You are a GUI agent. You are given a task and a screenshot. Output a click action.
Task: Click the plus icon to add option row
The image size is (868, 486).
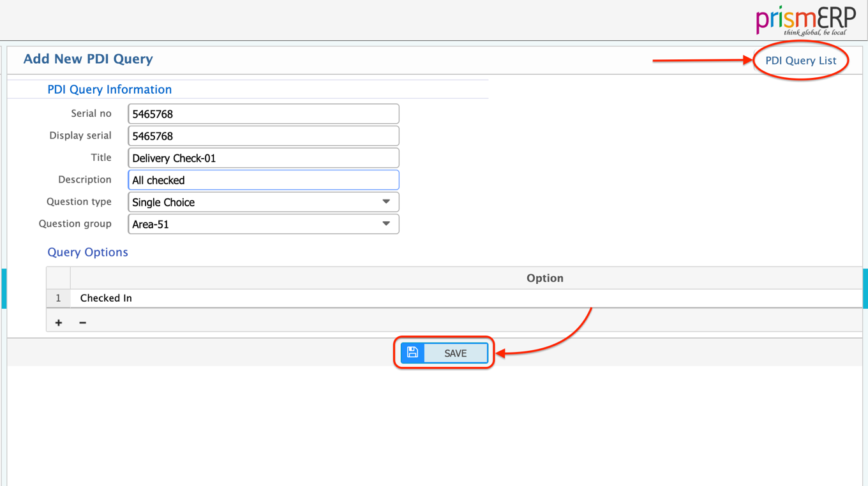click(x=59, y=323)
